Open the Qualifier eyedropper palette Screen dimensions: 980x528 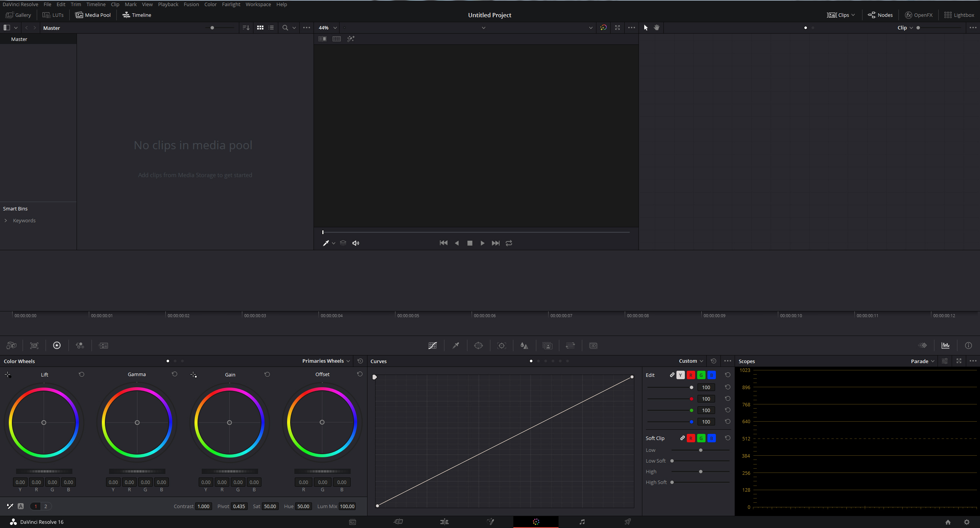click(x=456, y=345)
